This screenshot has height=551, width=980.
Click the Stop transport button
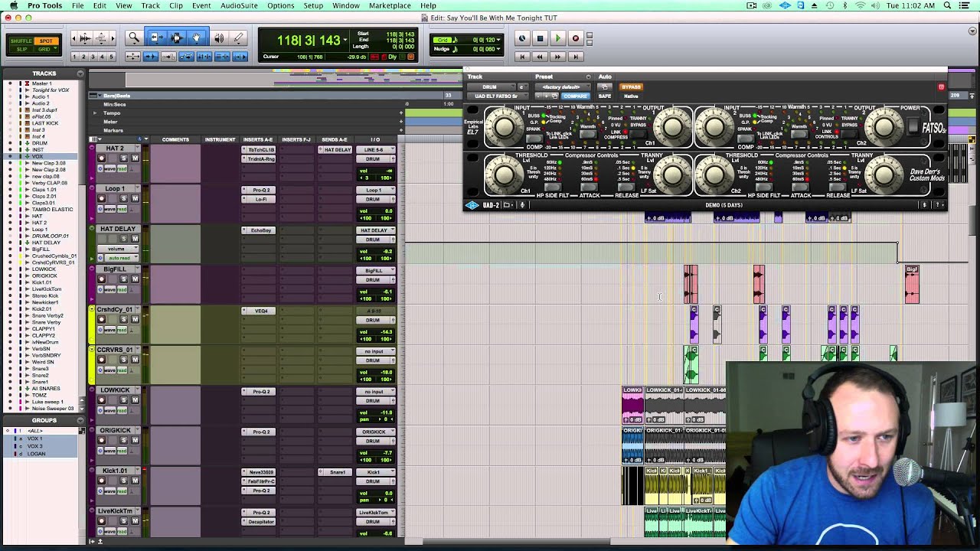(x=540, y=38)
